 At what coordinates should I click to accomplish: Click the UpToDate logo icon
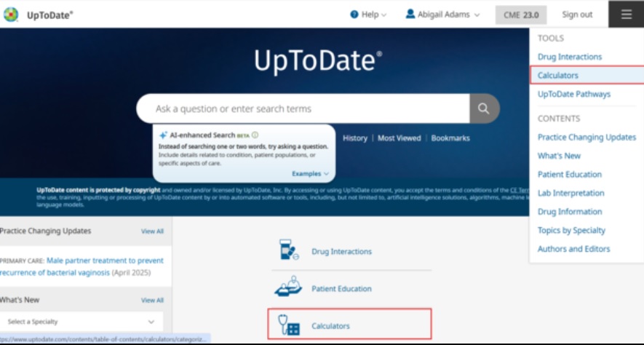pos(10,15)
